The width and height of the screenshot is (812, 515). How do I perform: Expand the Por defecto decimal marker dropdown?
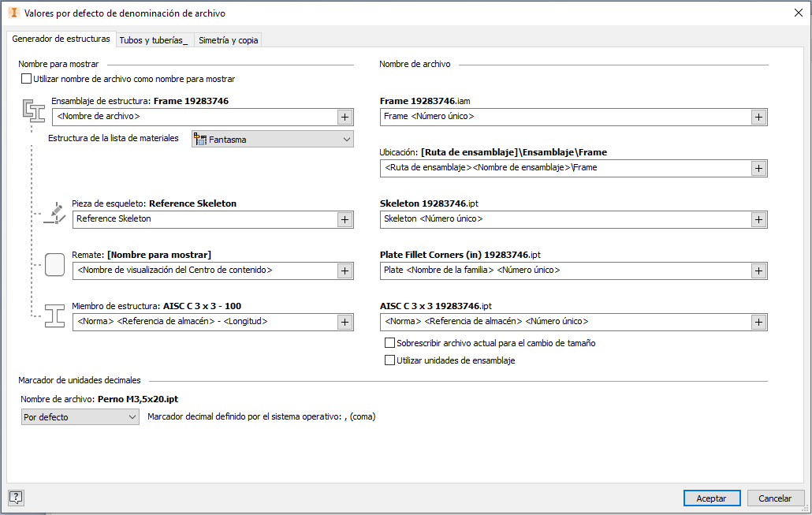pyautogui.click(x=80, y=416)
